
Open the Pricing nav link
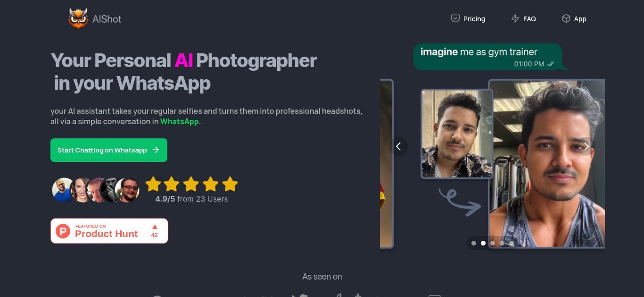(468, 19)
